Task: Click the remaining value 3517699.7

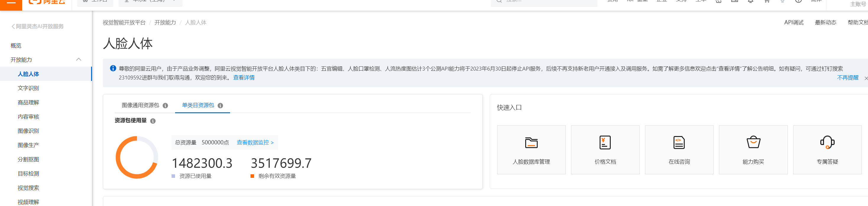Action: (x=281, y=163)
